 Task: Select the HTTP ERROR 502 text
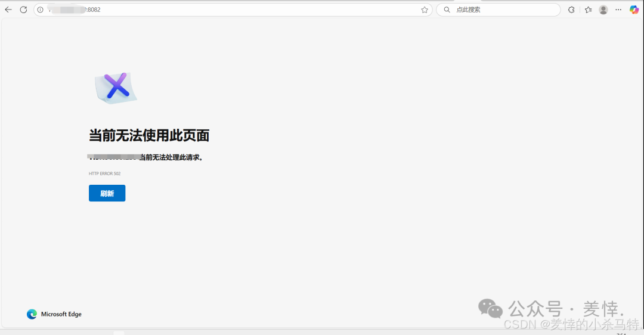pos(105,173)
